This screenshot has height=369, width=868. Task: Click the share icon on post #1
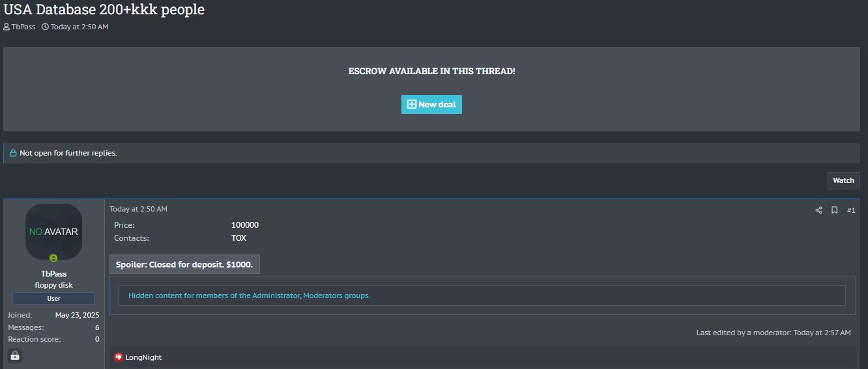coord(818,210)
